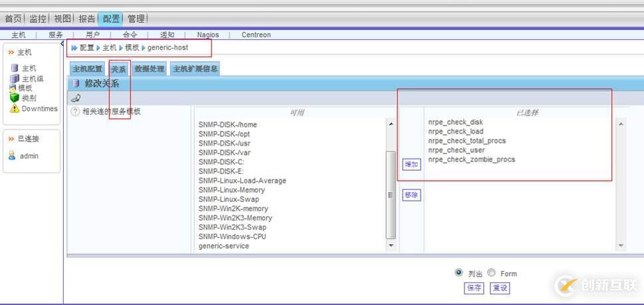The width and height of the screenshot is (644, 305).
Task: Open the 首页 top menu
Action: tap(13, 19)
